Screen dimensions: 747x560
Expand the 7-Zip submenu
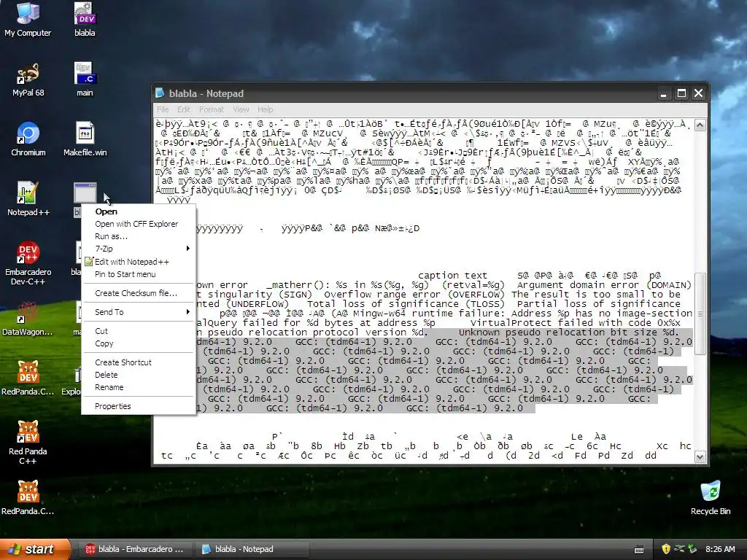(139, 249)
